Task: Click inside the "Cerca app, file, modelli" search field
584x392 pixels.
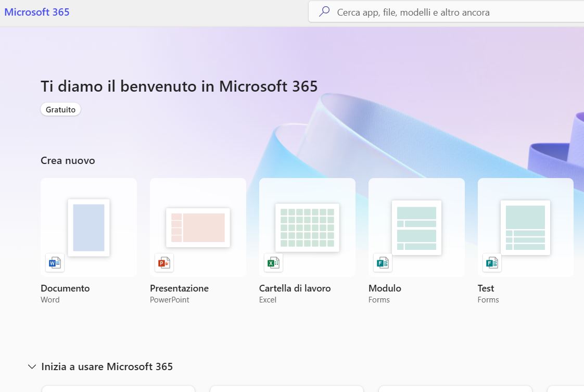Action: click(x=416, y=11)
